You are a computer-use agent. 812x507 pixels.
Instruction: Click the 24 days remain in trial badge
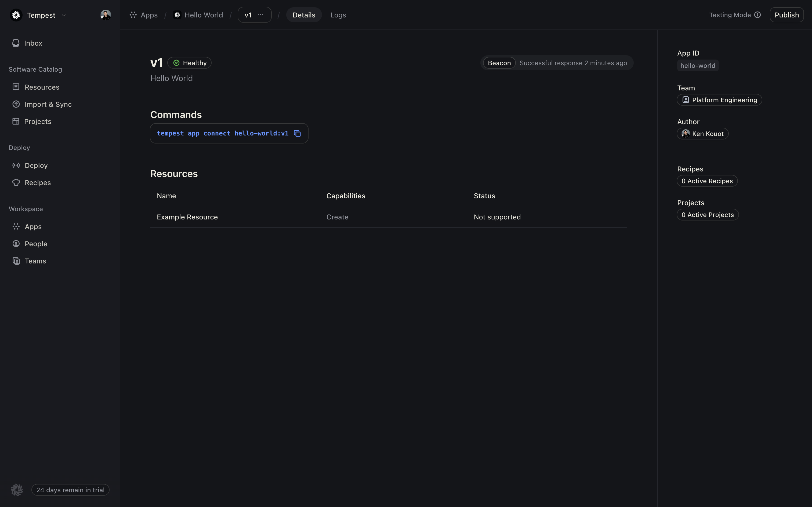pos(70,490)
